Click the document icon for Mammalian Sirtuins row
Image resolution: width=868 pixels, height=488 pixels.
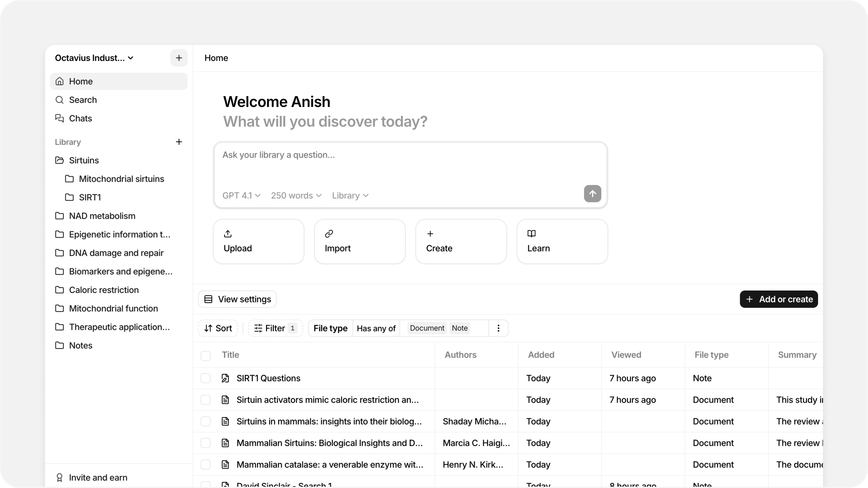point(225,443)
